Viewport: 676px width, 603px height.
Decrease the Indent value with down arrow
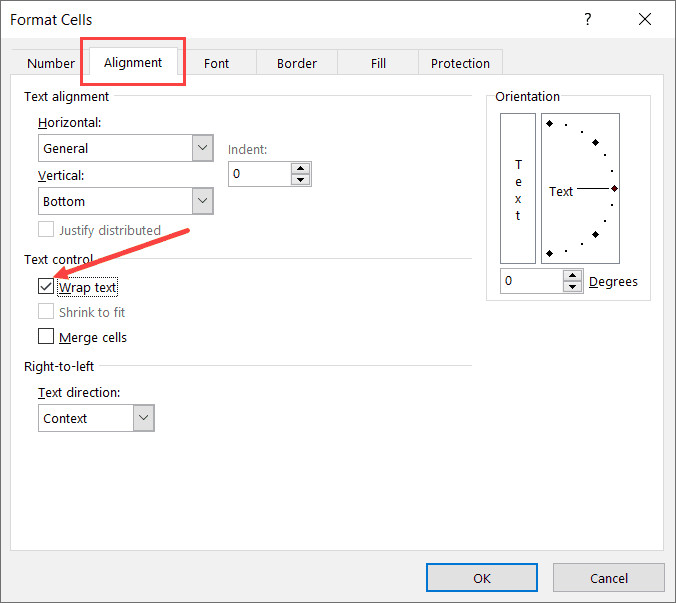point(301,180)
